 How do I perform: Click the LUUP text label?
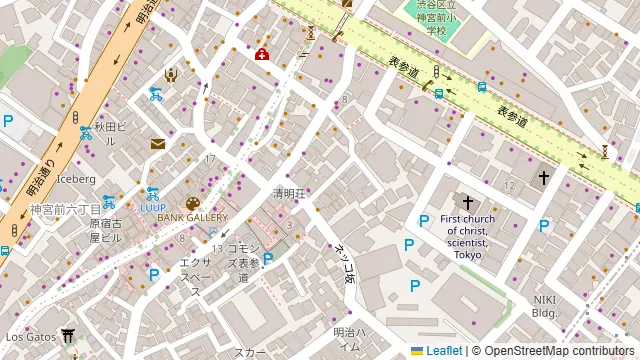point(153,208)
